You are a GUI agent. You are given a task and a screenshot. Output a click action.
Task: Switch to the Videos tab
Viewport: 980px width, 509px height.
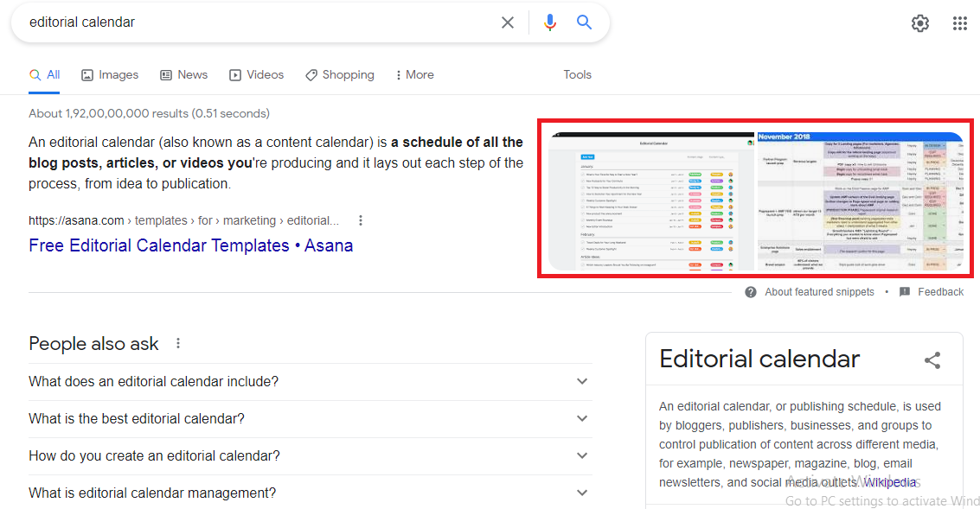(256, 75)
